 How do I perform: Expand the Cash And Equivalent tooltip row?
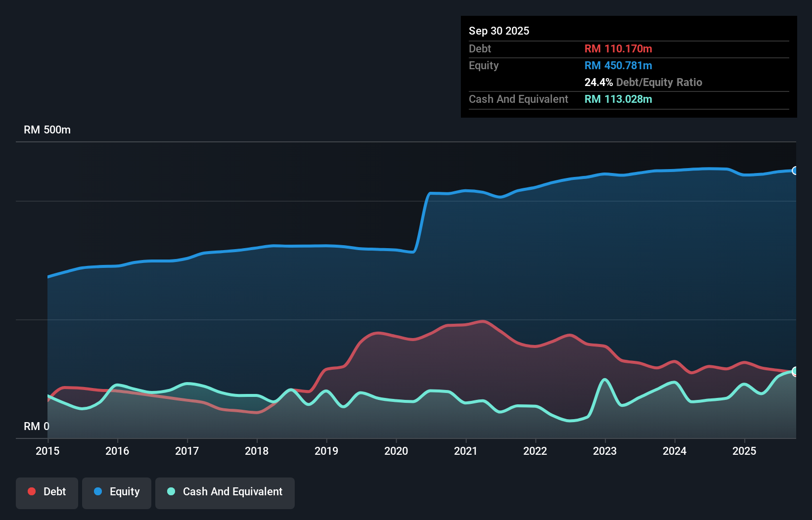tap(518, 99)
